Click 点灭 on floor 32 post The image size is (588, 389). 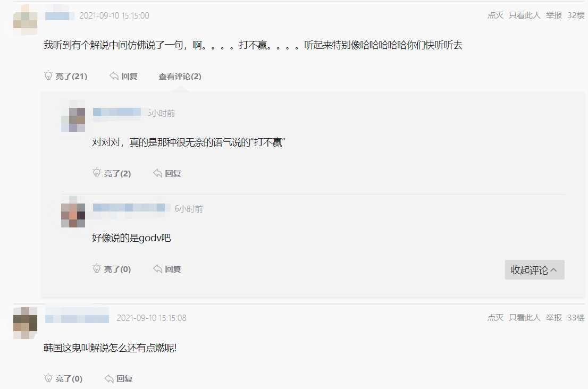coord(495,15)
